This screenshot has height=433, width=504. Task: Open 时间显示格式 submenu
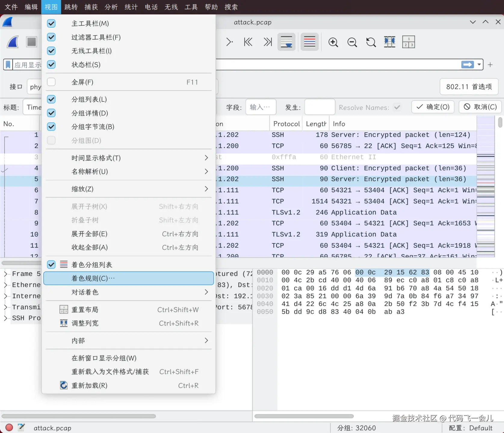(x=128, y=158)
